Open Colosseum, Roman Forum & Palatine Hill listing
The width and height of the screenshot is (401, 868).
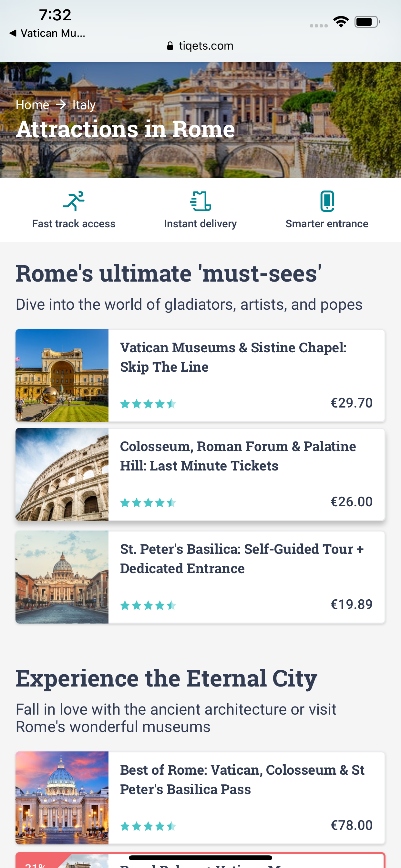238,456
